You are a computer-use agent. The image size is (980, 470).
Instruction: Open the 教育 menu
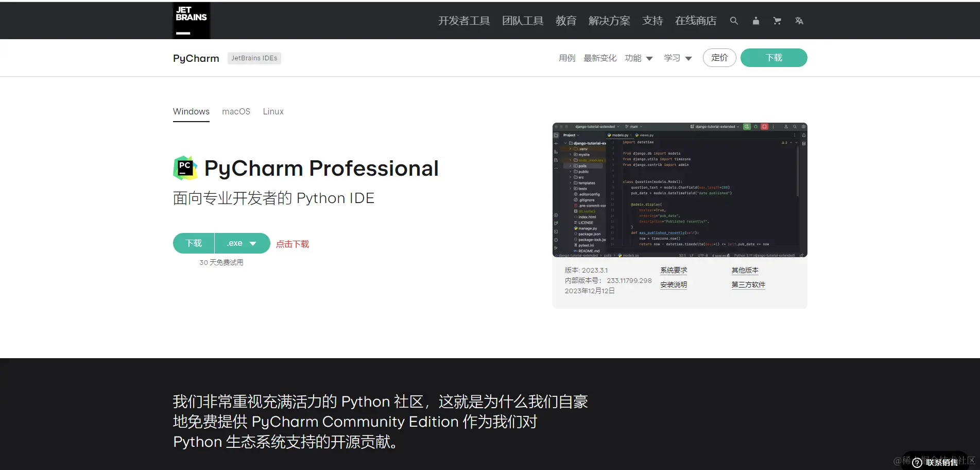[566, 21]
